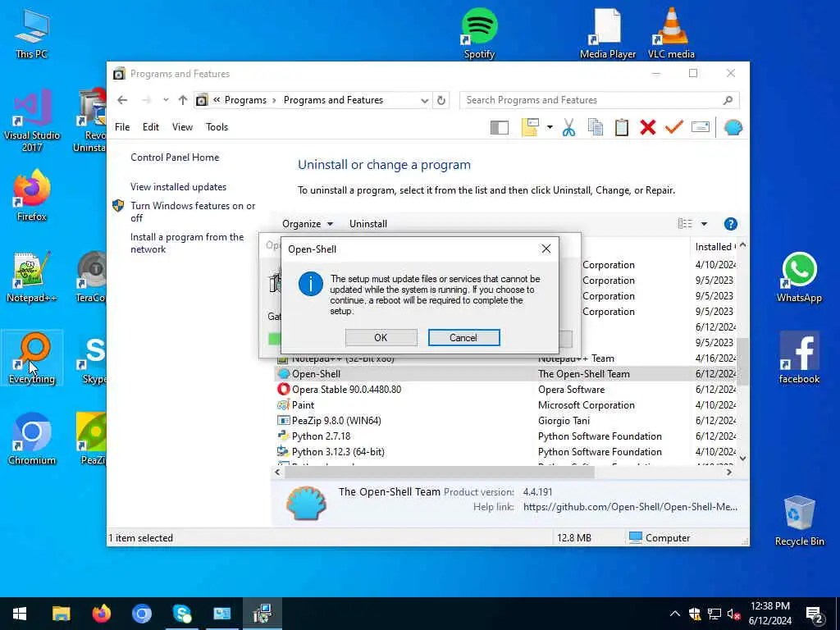
Task: Click the email envelope toolbar icon
Action: click(x=701, y=127)
